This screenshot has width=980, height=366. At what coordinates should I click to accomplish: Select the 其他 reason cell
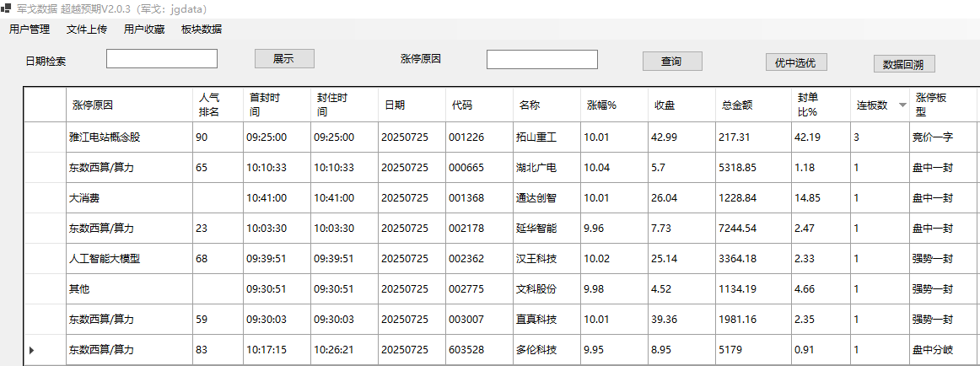pos(129,289)
